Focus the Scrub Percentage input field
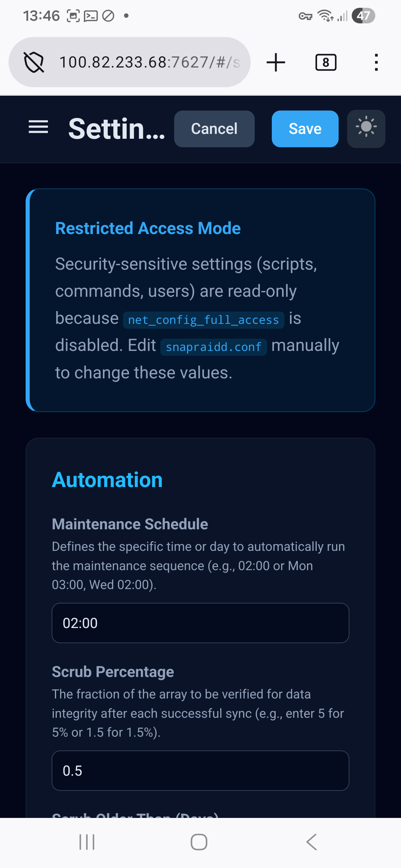This screenshot has width=401, height=868. pyautogui.click(x=200, y=771)
